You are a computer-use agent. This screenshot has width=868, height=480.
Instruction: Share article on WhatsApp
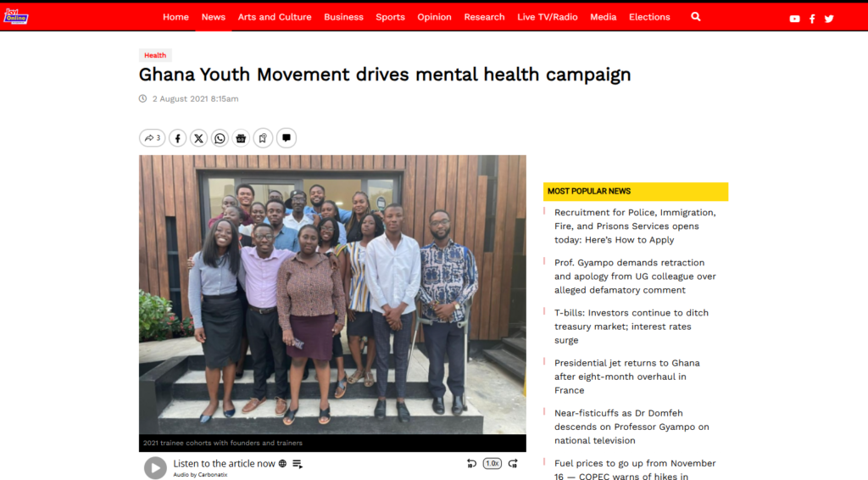point(220,138)
